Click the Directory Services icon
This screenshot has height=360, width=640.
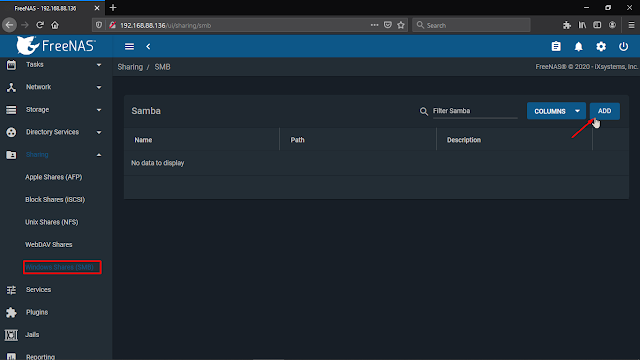[x=11, y=132]
